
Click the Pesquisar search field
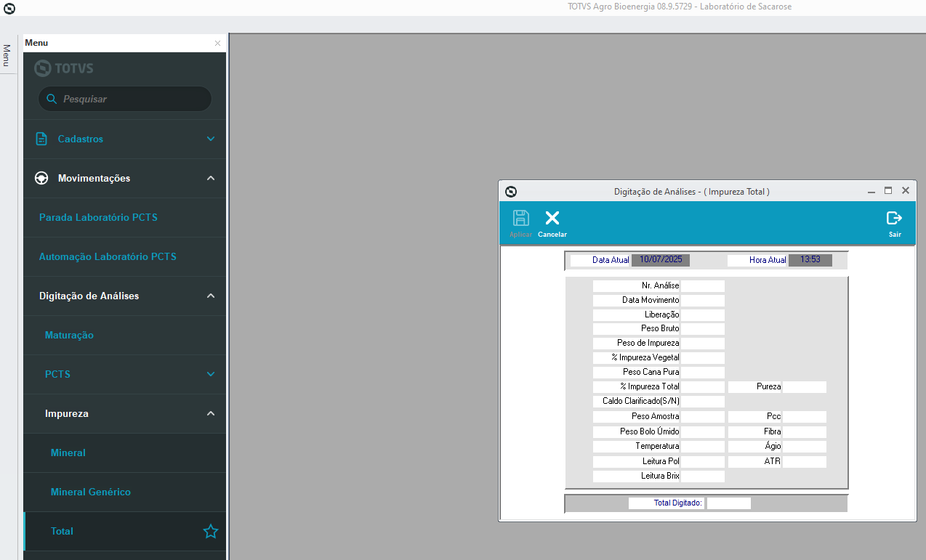click(x=125, y=99)
